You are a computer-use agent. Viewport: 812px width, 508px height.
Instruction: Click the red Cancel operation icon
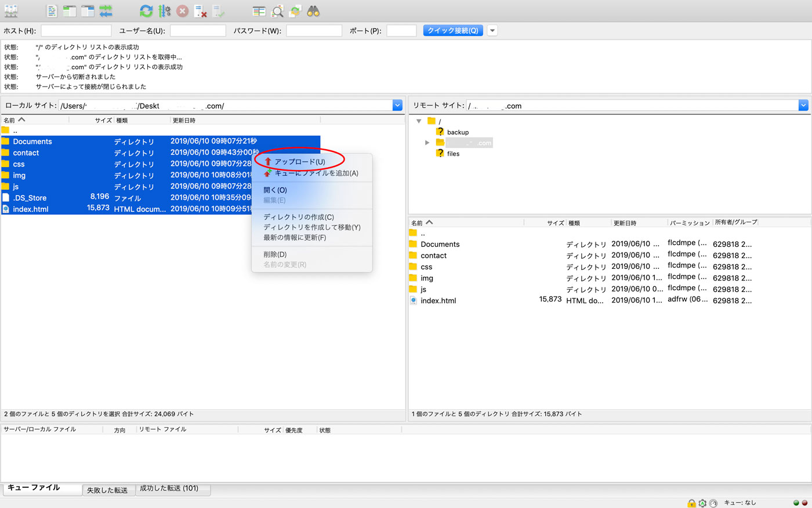pos(182,11)
